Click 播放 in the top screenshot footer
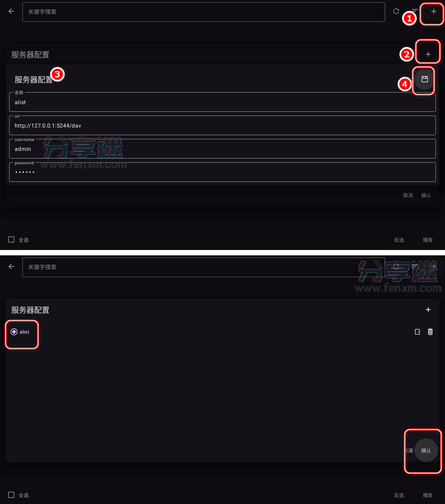This screenshot has height=504, width=445. tap(427, 240)
